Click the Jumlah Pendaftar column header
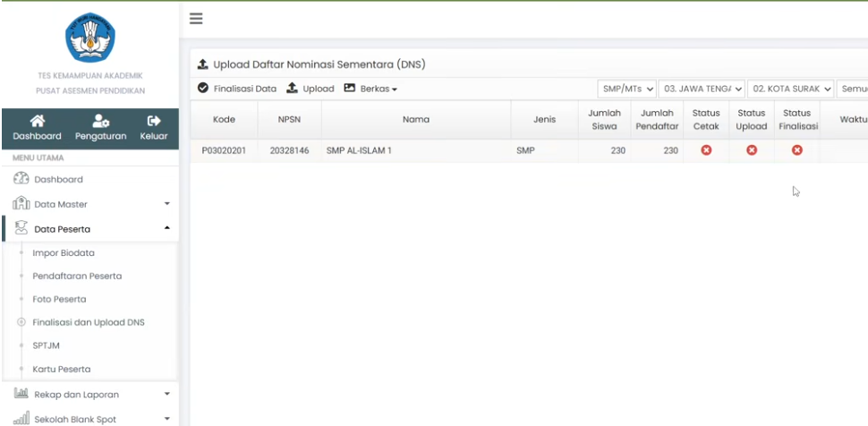Screen dimensions: 868x426 pos(657,119)
